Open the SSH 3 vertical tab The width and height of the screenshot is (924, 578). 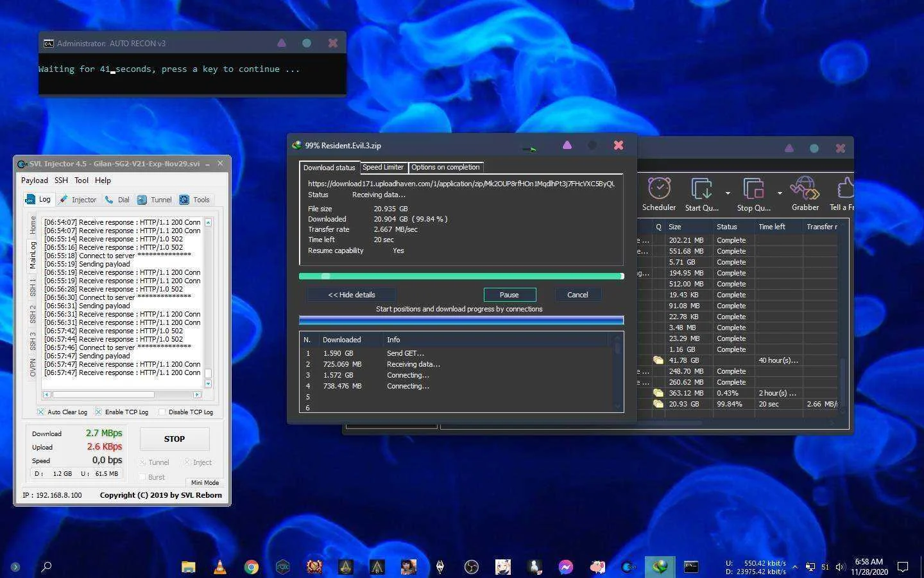click(33, 342)
